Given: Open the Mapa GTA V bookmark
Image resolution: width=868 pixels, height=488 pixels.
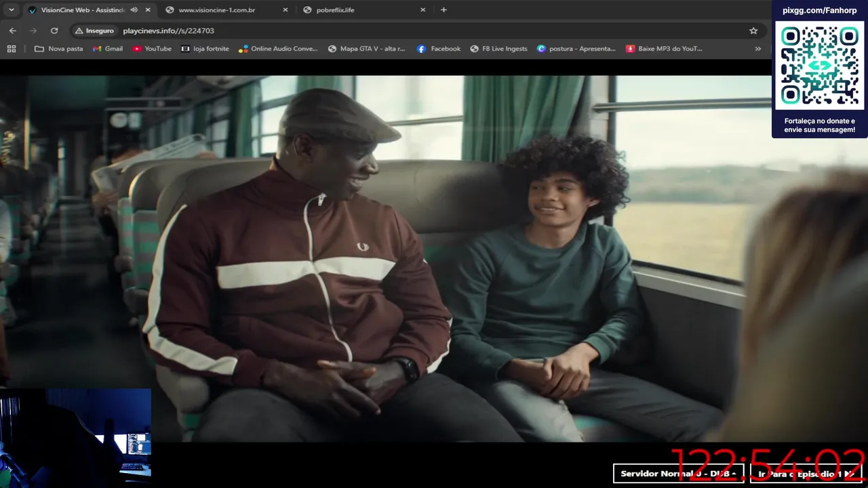Looking at the screenshot, I should [x=366, y=49].
